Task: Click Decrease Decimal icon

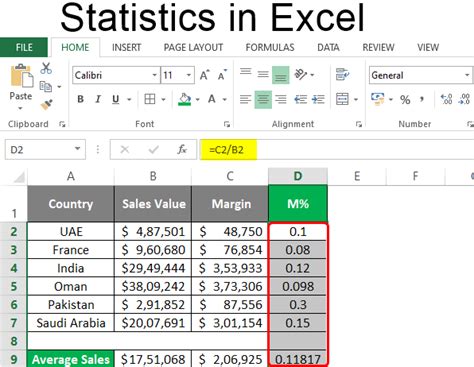Action: [464, 99]
